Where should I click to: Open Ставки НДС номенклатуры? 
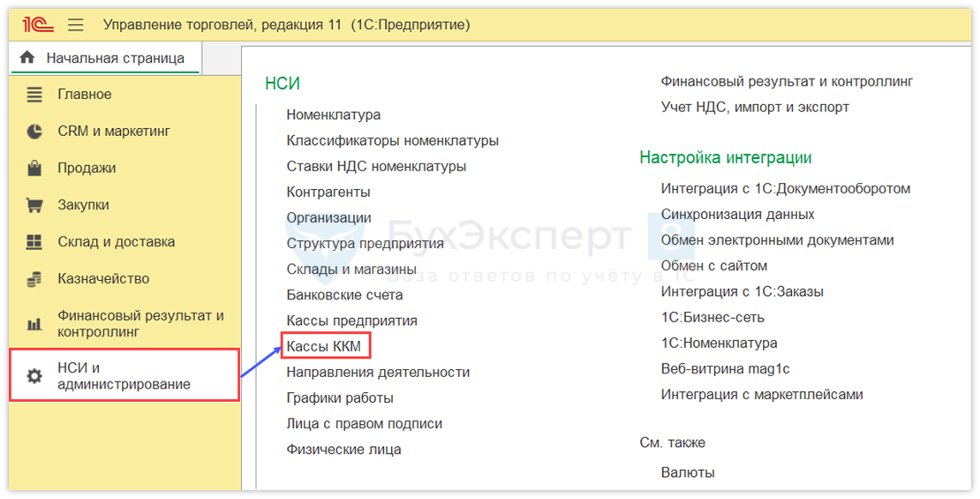tap(376, 166)
